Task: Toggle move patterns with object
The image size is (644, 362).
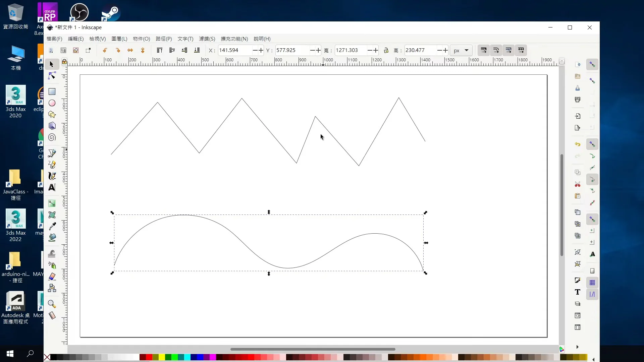Action: point(521,50)
